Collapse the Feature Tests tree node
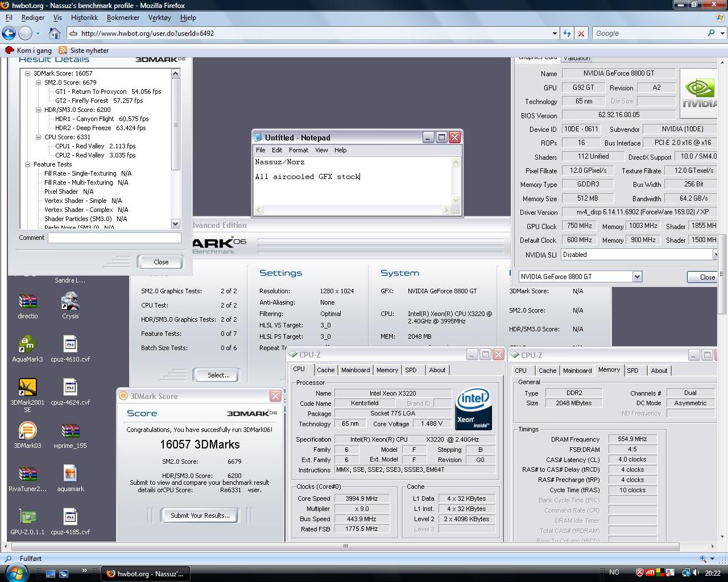The image size is (728, 582). [27, 164]
